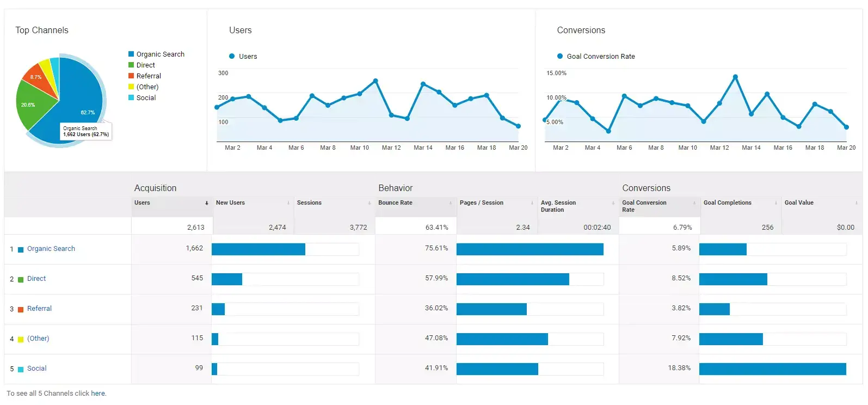This screenshot has height=405, width=868.
Task: Click the descending sort arrow in Users column
Action: [x=207, y=203]
